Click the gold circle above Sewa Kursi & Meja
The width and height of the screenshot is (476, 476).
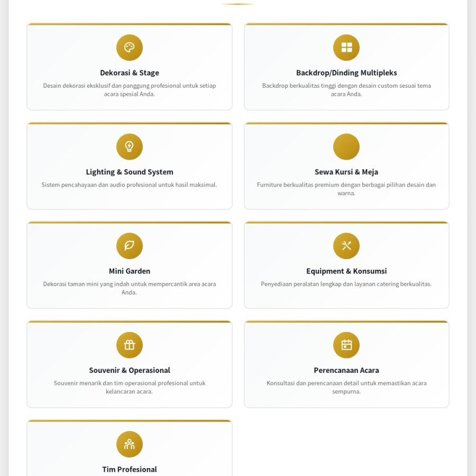[346, 147]
